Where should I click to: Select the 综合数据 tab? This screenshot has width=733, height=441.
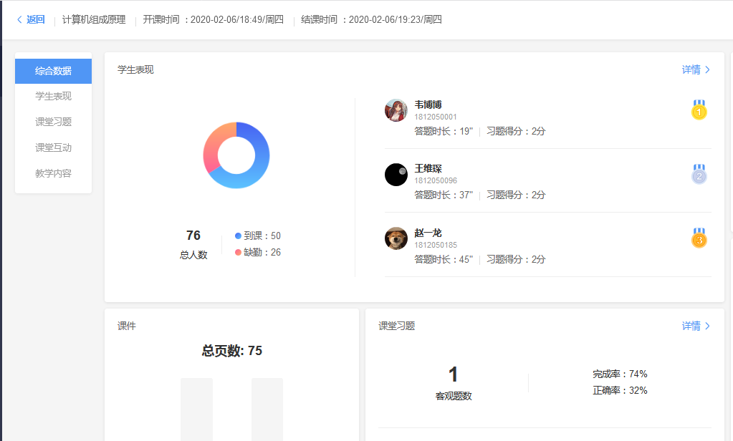[53, 71]
